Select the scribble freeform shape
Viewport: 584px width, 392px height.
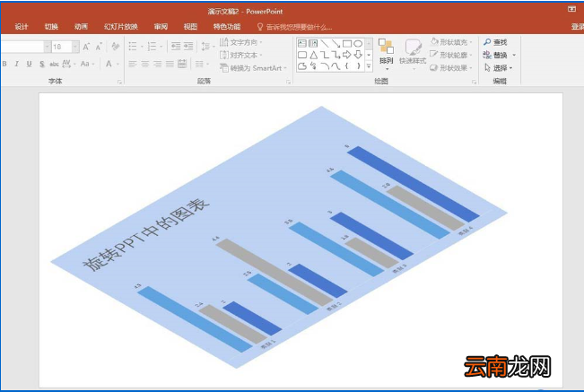click(313, 66)
